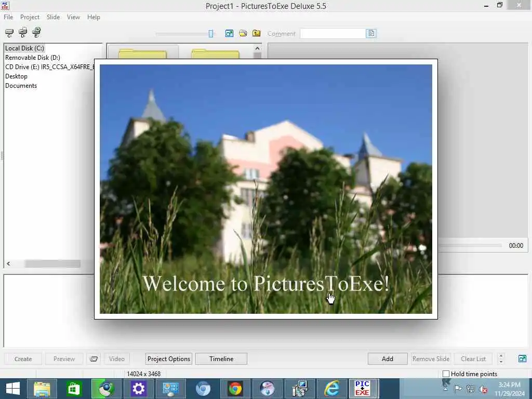Select CD Drive (E:) in folder tree
Viewport: 532px width, 399px height.
[x=49, y=67]
